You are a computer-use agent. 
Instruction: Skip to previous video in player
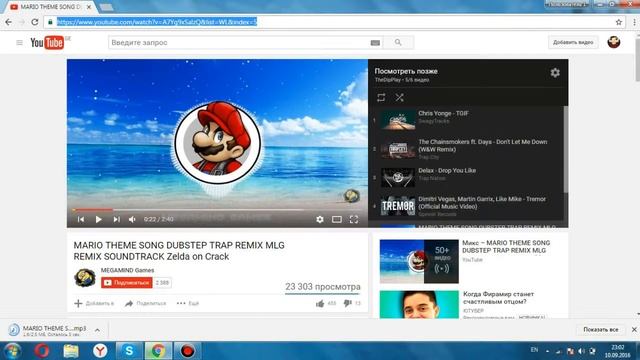click(81, 219)
